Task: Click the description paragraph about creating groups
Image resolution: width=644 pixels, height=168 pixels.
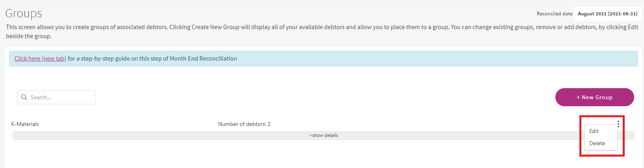Action: click(322, 31)
